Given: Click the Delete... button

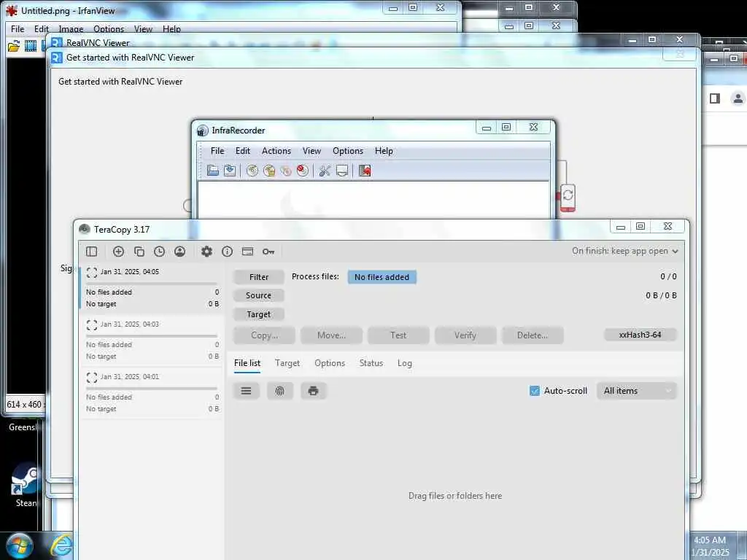Looking at the screenshot, I should [533, 335].
